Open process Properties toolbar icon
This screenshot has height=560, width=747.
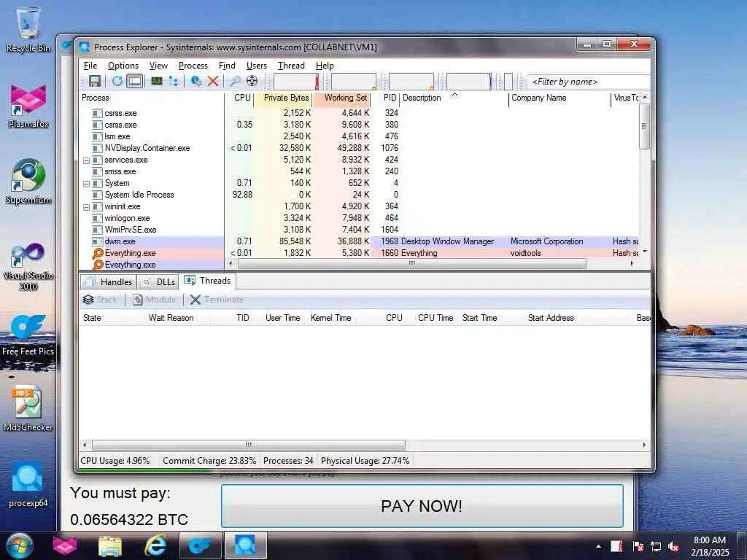pos(196,82)
